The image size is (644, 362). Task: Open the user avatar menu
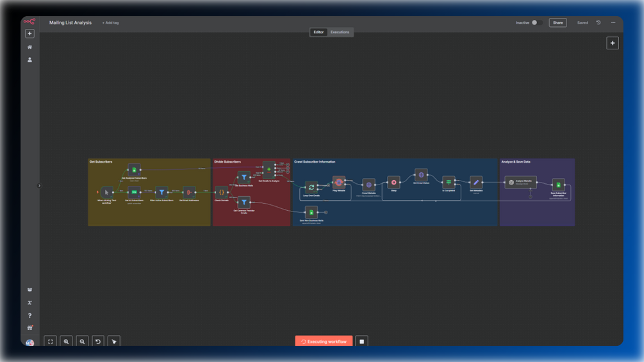[x=29, y=342]
